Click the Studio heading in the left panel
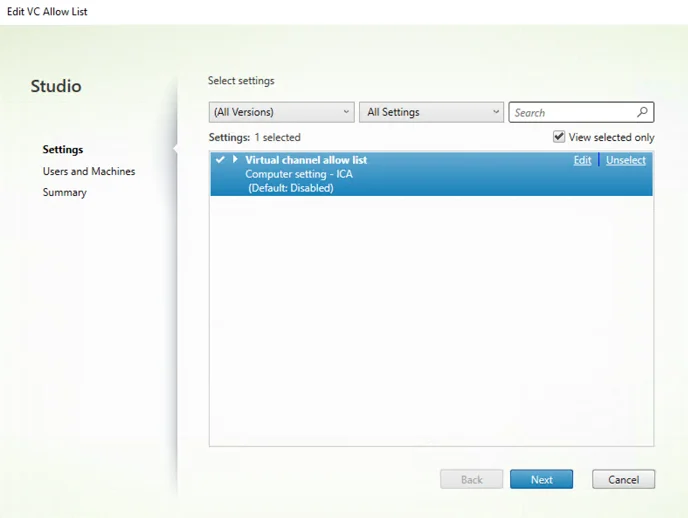The width and height of the screenshot is (688, 518). pyautogui.click(x=56, y=86)
